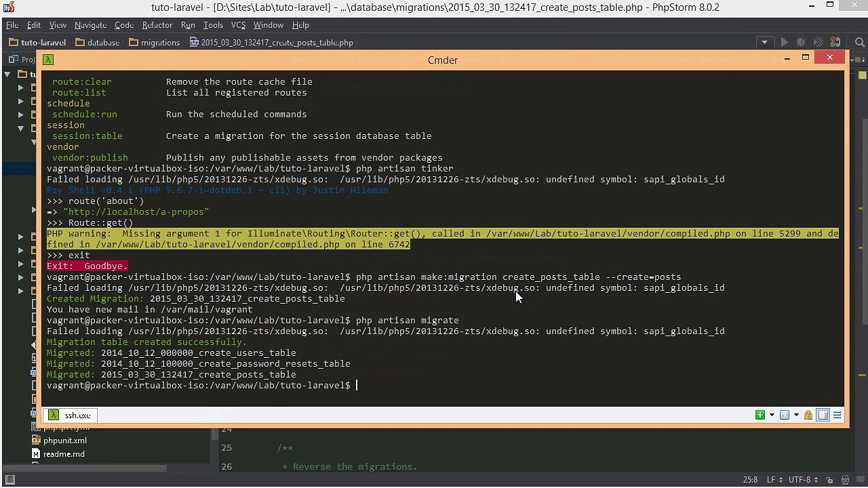Expand first collapsed folder arrow in project tree
The width and height of the screenshot is (868, 488).
(x=21, y=87)
